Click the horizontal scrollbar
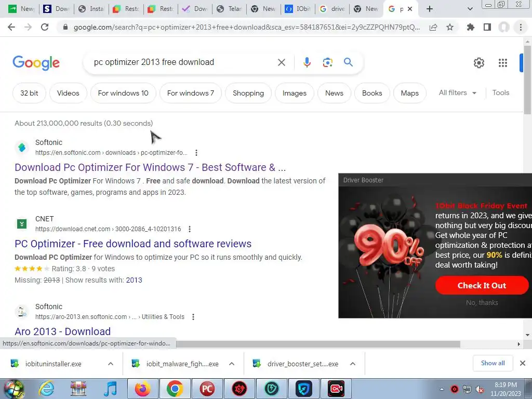 click(x=318, y=344)
